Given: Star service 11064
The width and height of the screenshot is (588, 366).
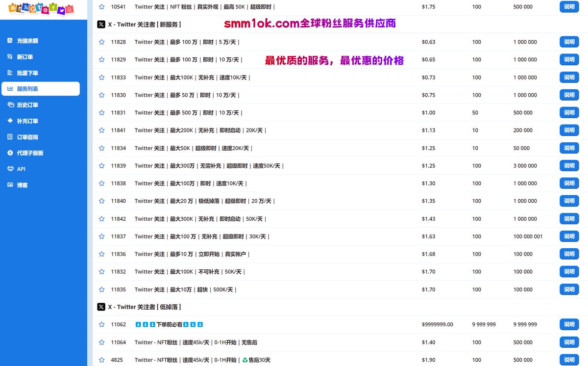Looking at the screenshot, I should pyautogui.click(x=101, y=342).
